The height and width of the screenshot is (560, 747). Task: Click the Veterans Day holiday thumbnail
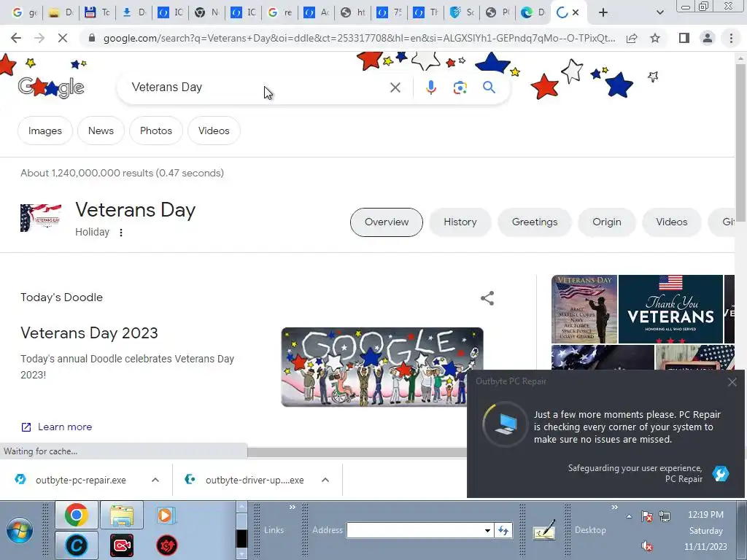click(x=41, y=217)
